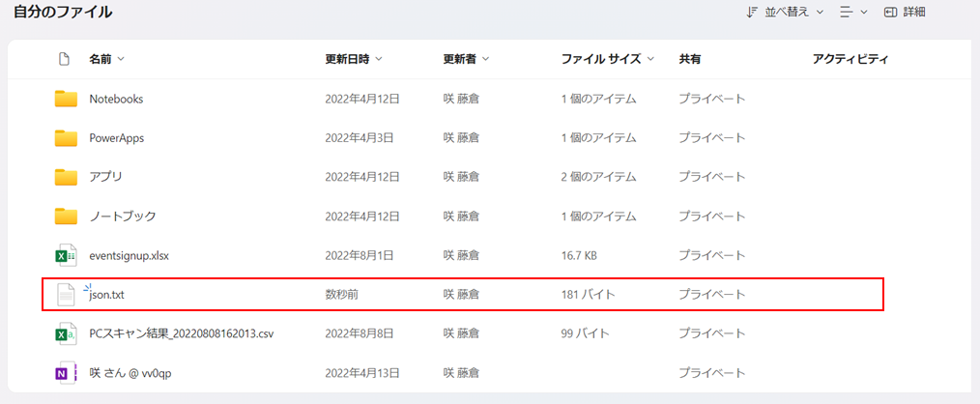Click 2022年8月1日 date of eventsignup.xlsx
The image size is (980, 404).
(x=360, y=256)
